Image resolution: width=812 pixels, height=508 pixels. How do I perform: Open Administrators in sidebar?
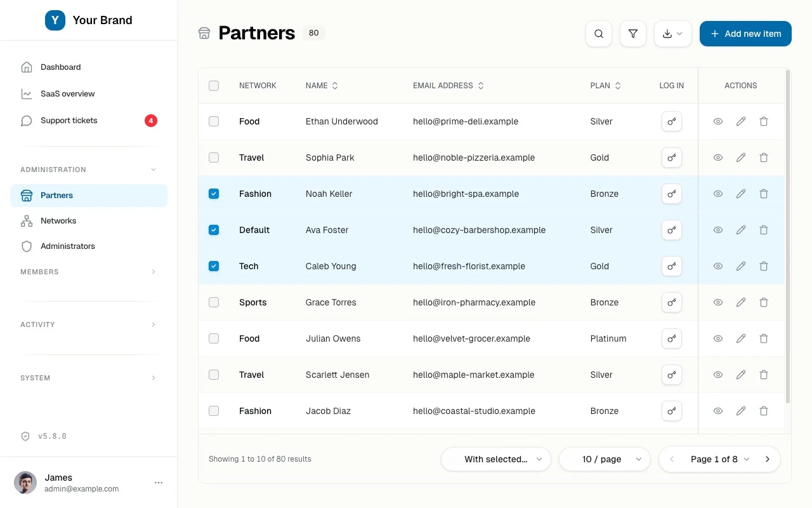click(x=89, y=246)
